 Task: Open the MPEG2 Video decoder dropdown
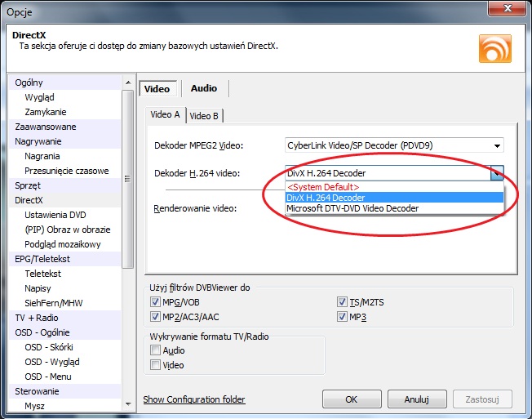pyautogui.click(x=496, y=146)
